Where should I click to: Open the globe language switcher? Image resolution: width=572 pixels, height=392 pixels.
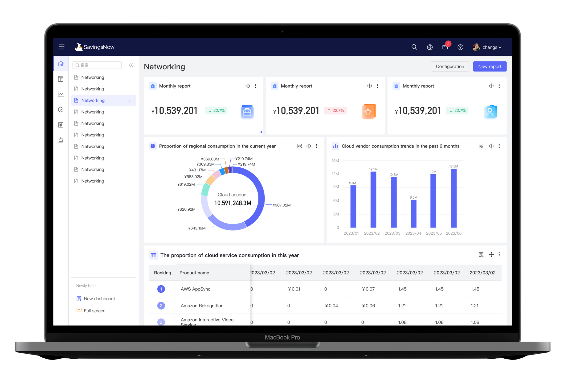click(430, 47)
